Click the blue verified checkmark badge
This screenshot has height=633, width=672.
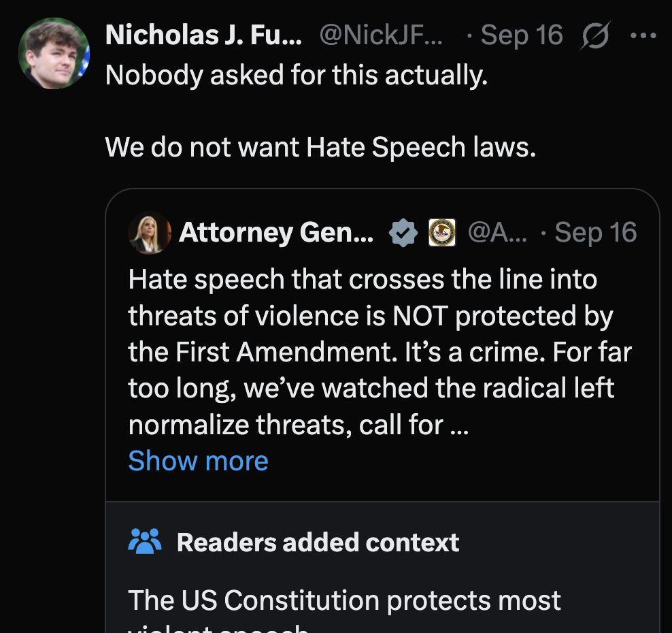coord(403,233)
